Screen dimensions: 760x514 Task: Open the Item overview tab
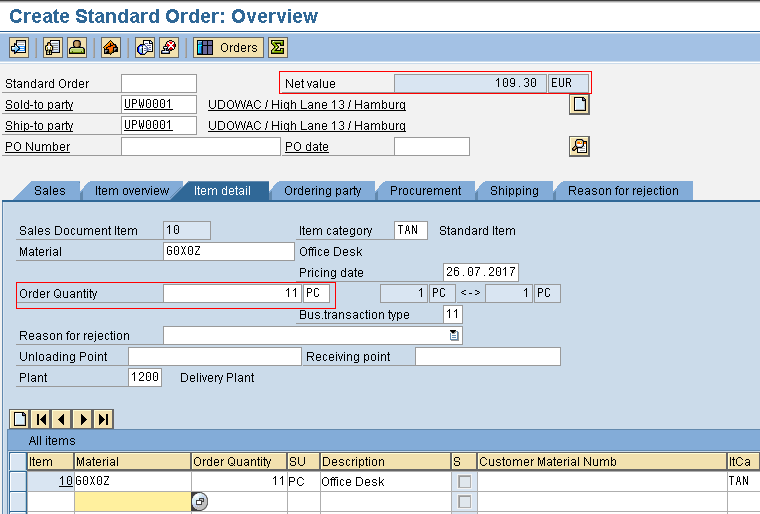point(131,191)
